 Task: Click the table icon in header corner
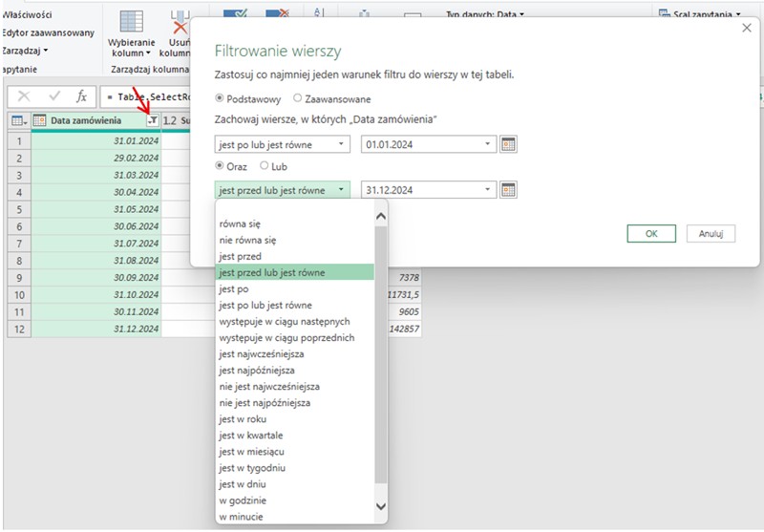click(18, 120)
